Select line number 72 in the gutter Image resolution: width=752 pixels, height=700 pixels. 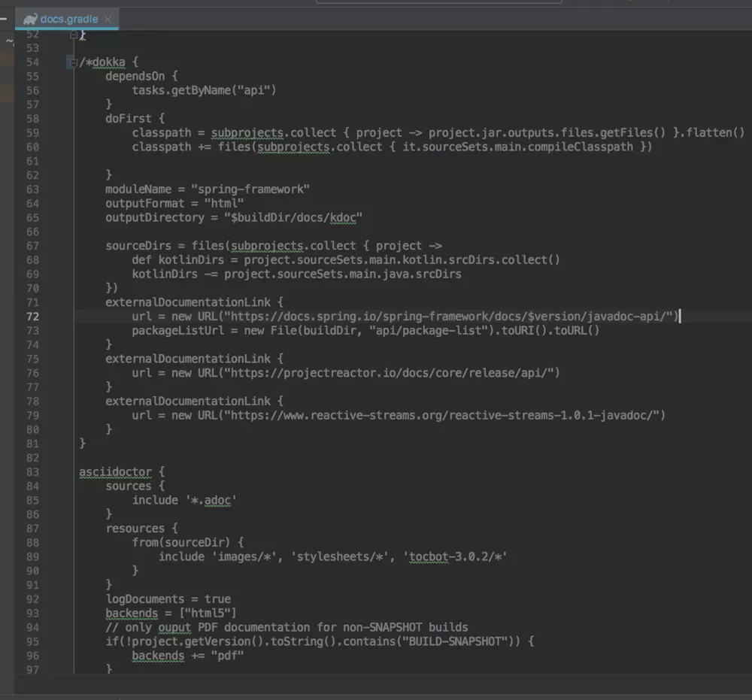[x=32, y=317]
